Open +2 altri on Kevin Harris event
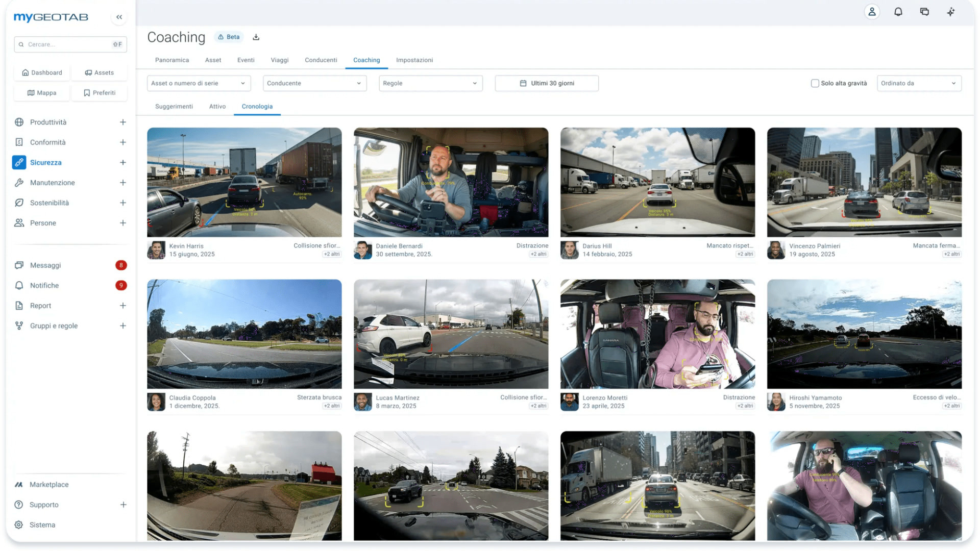Viewport: 980px width, 551px height. point(332,254)
